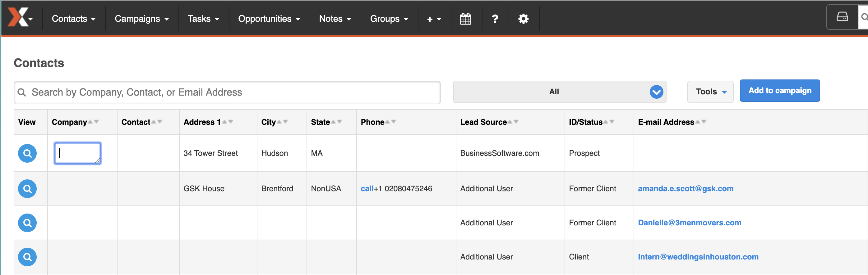Open the calendar icon in navbar

click(465, 19)
